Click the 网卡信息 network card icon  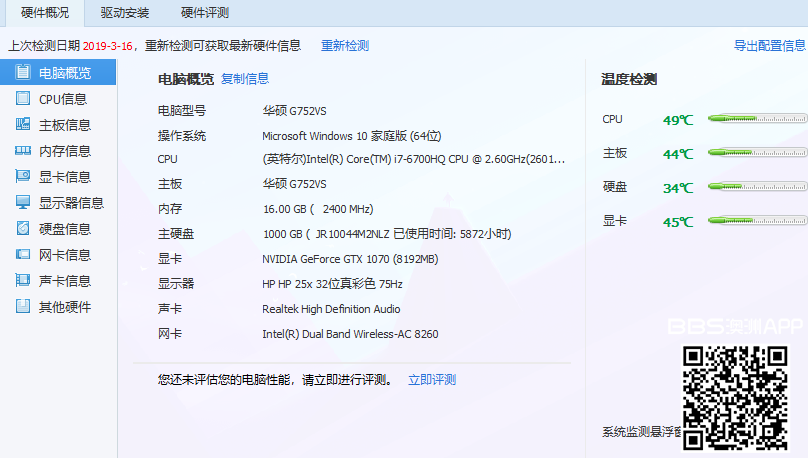pos(22,255)
